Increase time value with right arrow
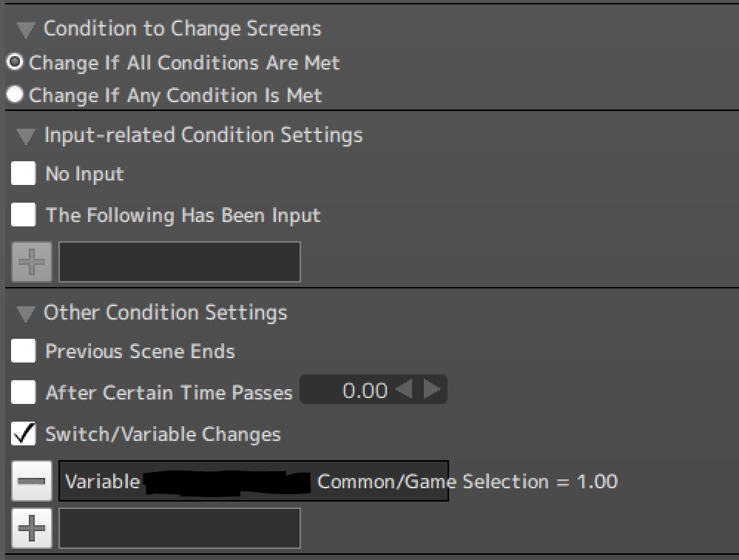 tap(433, 390)
